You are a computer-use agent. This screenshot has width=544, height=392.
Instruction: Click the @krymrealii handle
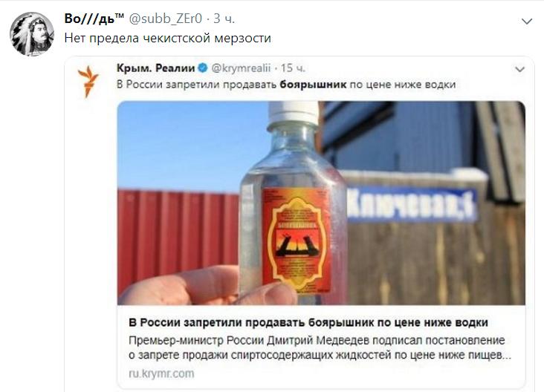[x=241, y=68]
